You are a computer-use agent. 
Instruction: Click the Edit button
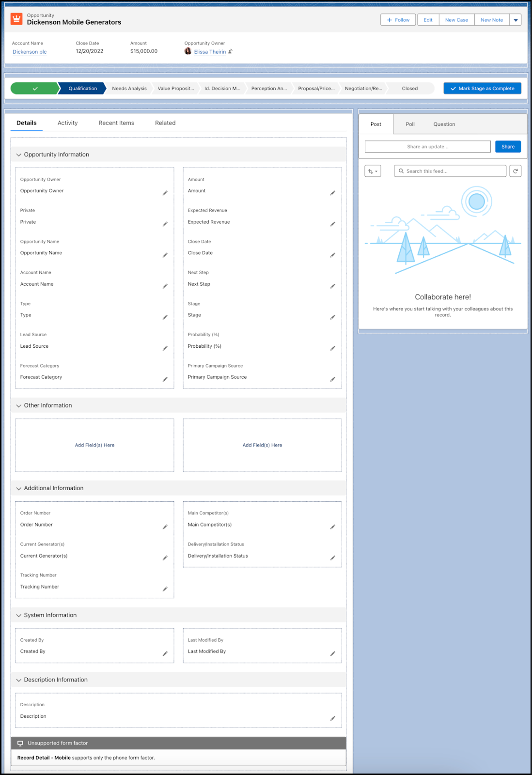click(428, 20)
